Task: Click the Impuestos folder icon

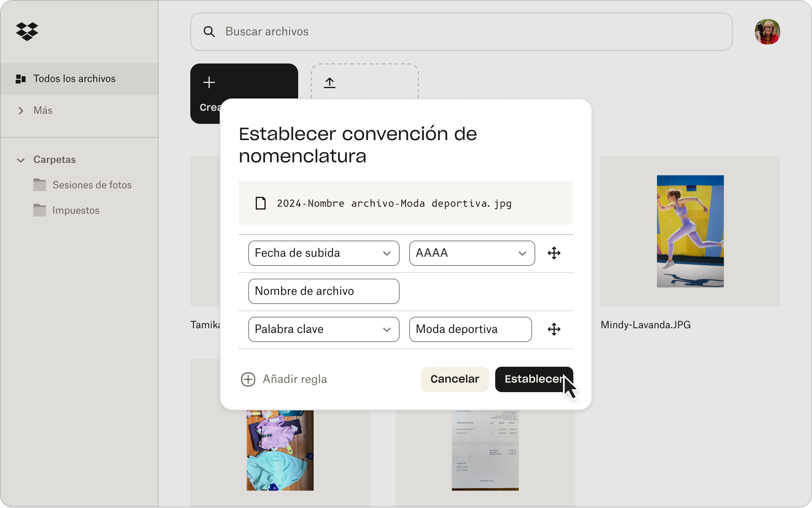Action: tap(40, 210)
